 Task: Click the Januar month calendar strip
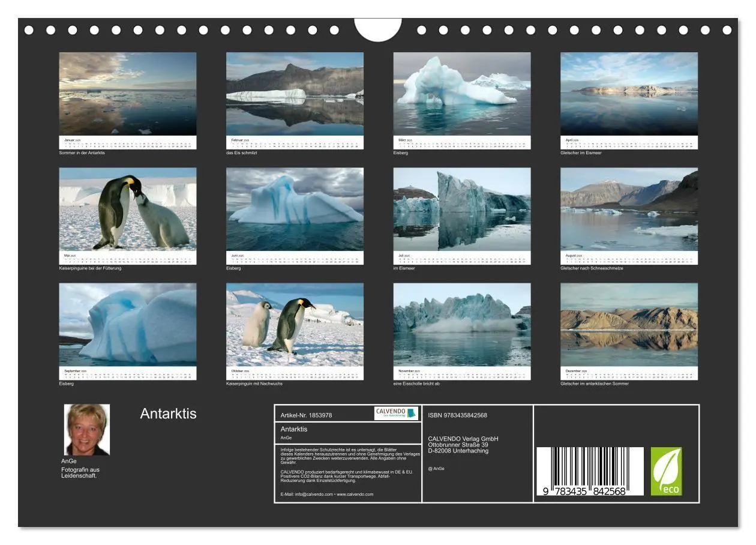coord(128,142)
